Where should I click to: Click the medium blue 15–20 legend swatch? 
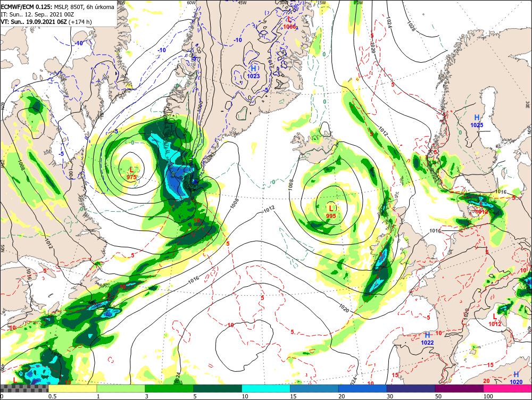click(314, 388)
